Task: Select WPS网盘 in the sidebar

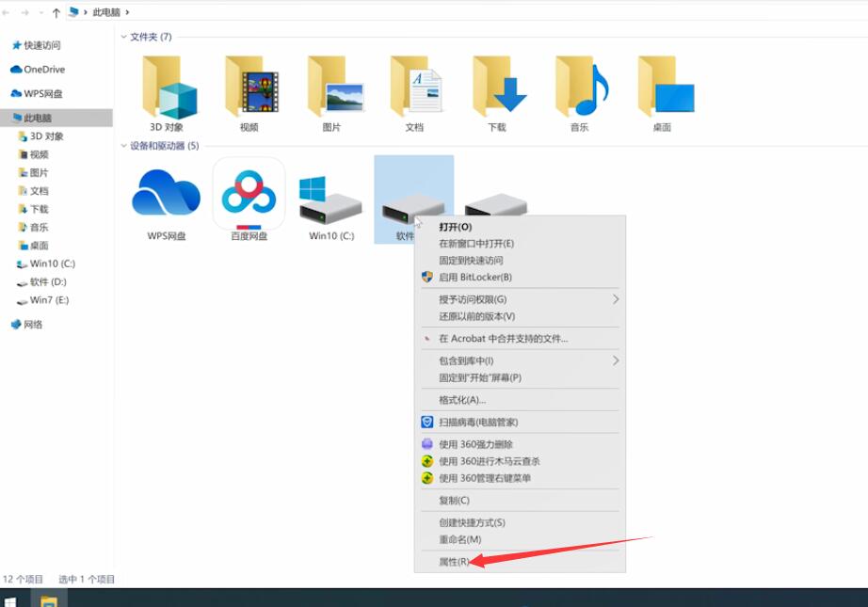Action: 37,93
